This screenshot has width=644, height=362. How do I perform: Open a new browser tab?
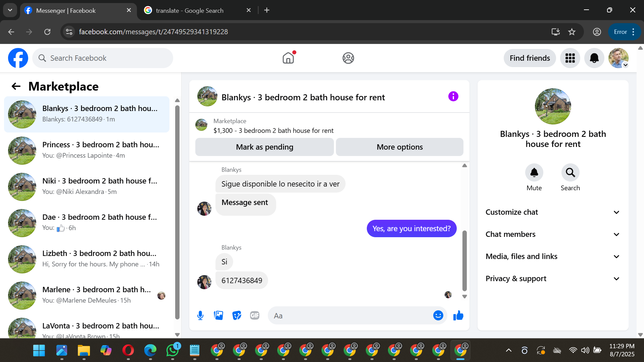tap(267, 10)
